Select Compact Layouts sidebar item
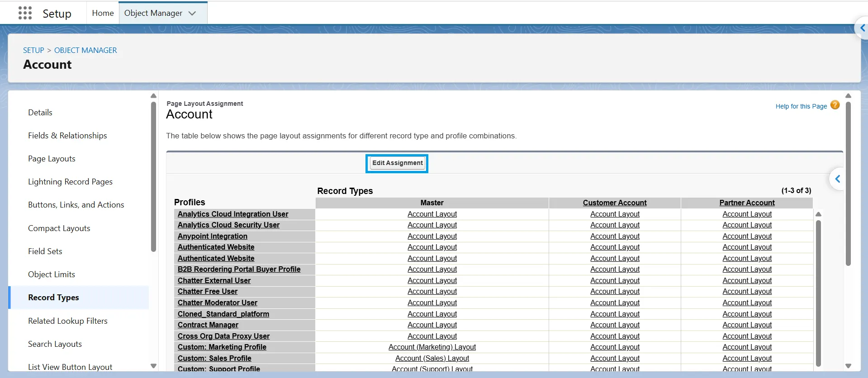 59,228
